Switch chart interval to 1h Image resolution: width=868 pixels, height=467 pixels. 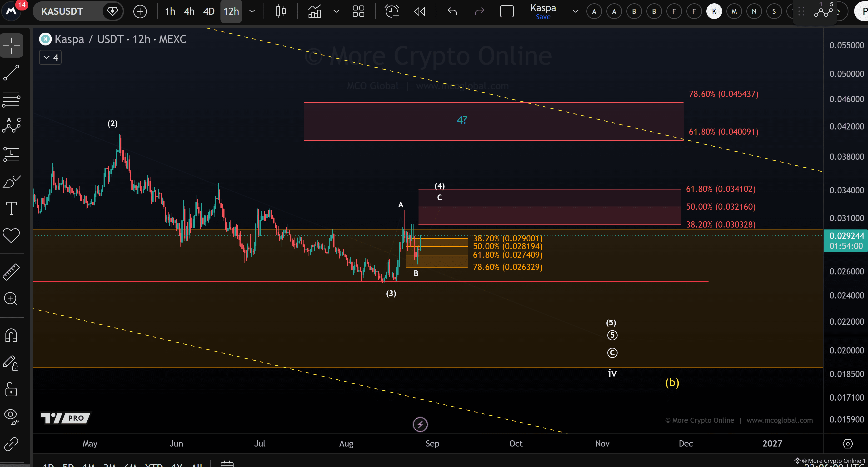coord(170,11)
